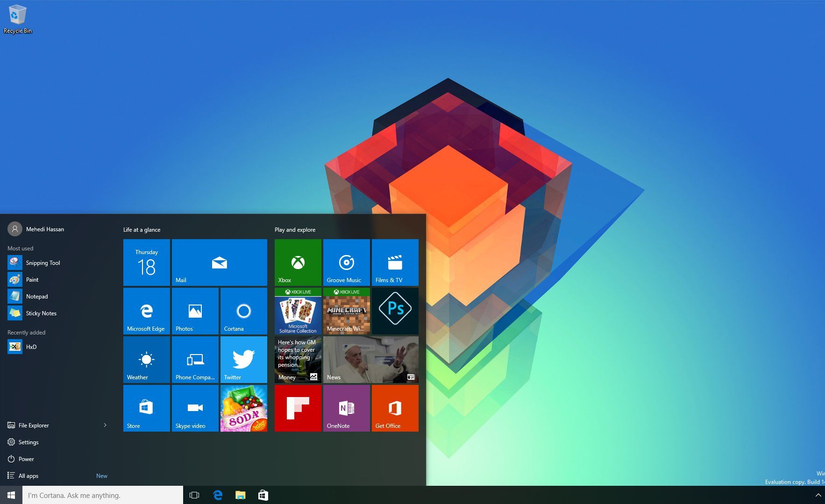Screen dimensions: 825x504
Task: Launch Groove Music
Action: 346,262
